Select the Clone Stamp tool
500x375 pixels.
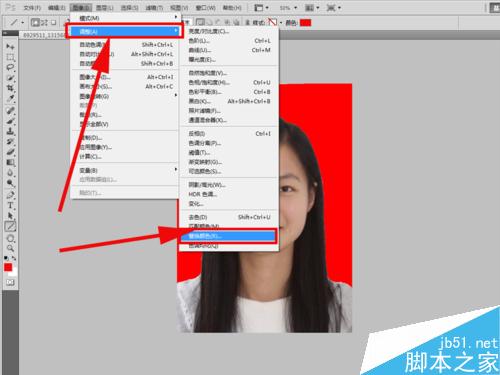click(x=10, y=131)
